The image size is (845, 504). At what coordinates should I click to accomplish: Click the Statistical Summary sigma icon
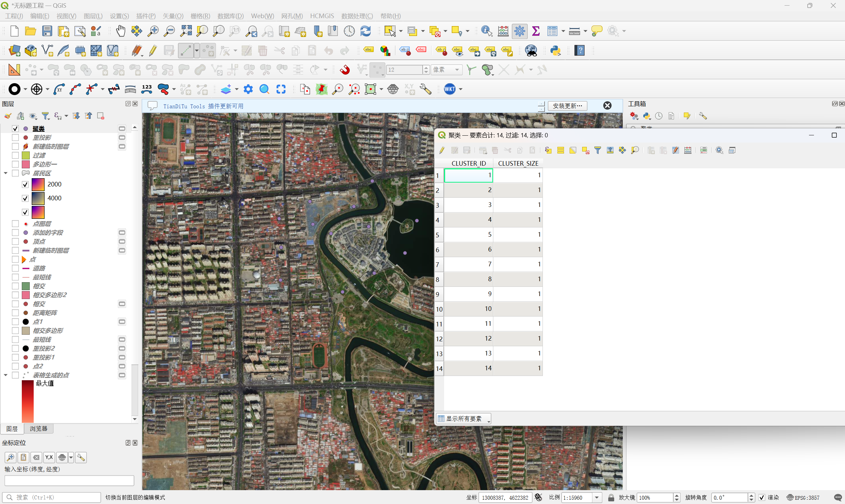(536, 31)
